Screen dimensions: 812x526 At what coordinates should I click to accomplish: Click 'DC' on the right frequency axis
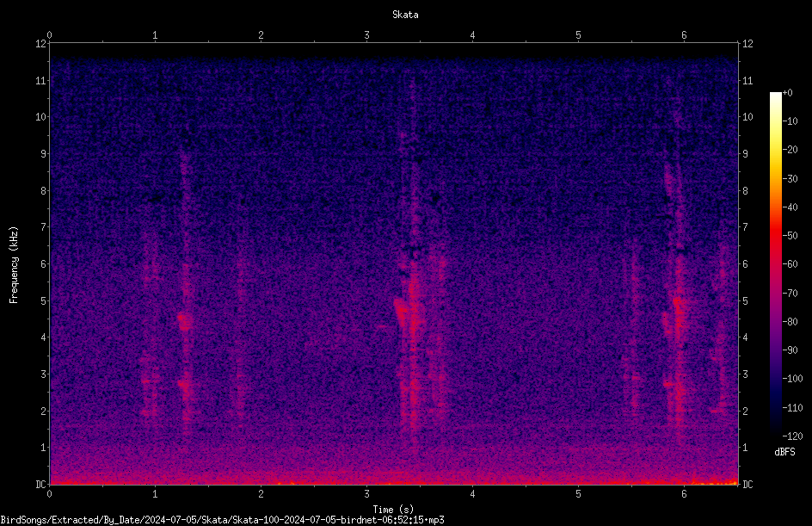(747, 484)
